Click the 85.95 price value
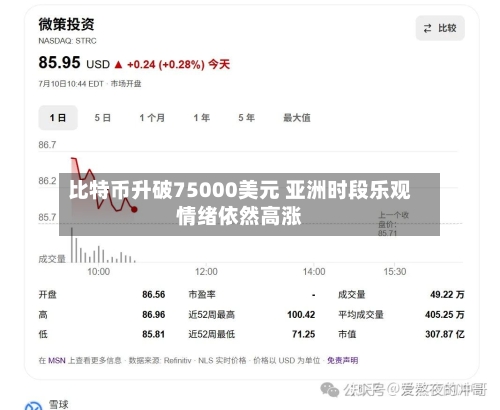500x410 pixels. point(59,62)
